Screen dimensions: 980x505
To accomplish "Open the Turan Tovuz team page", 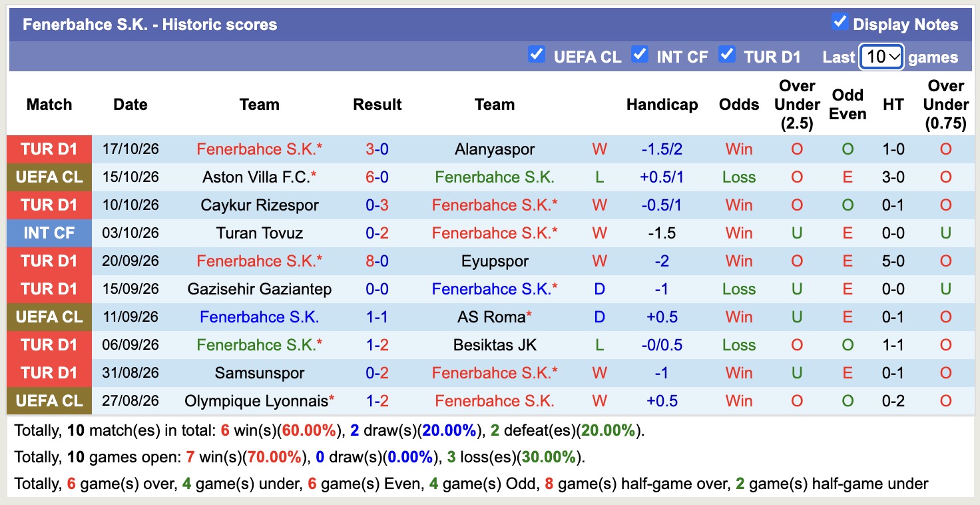I will [x=260, y=233].
